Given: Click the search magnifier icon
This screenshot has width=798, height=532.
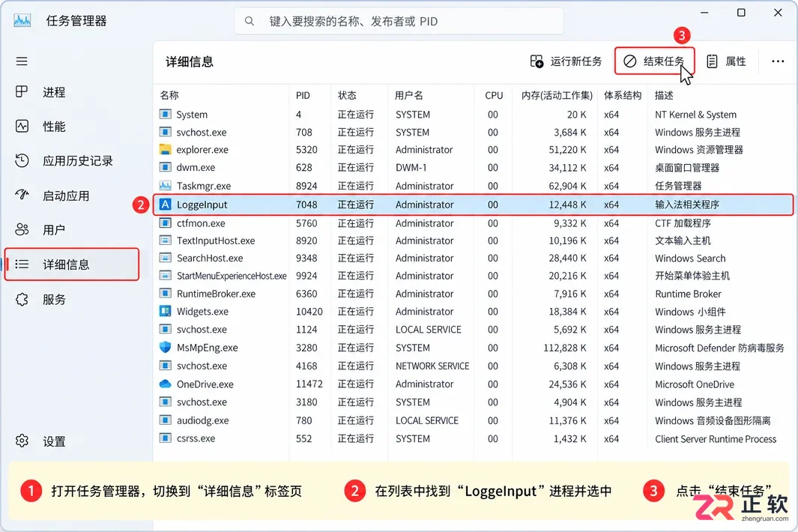Looking at the screenshot, I should (x=250, y=22).
